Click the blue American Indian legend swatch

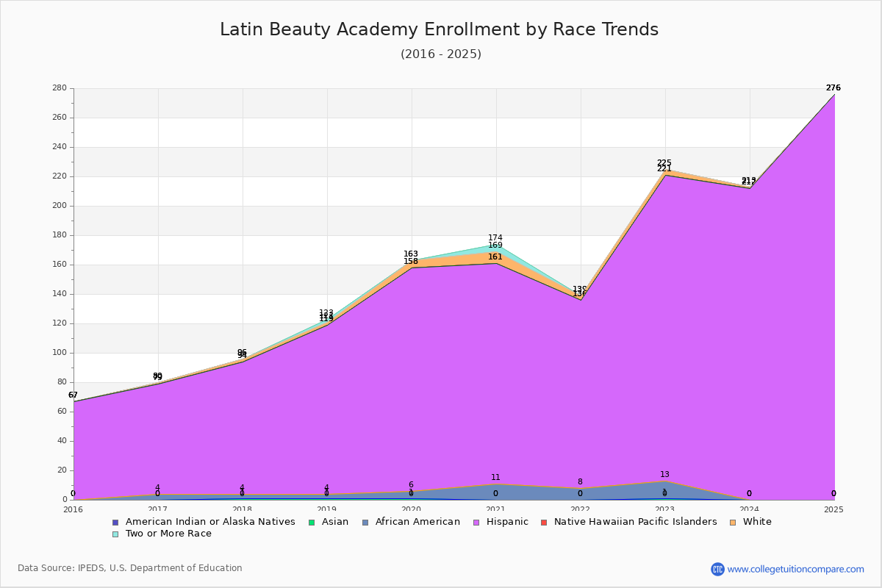click(115, 522)
